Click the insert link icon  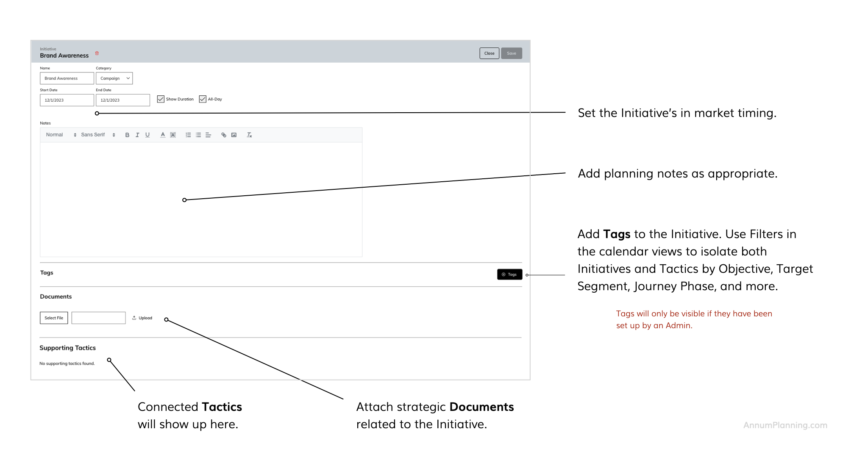click(224, 135)
